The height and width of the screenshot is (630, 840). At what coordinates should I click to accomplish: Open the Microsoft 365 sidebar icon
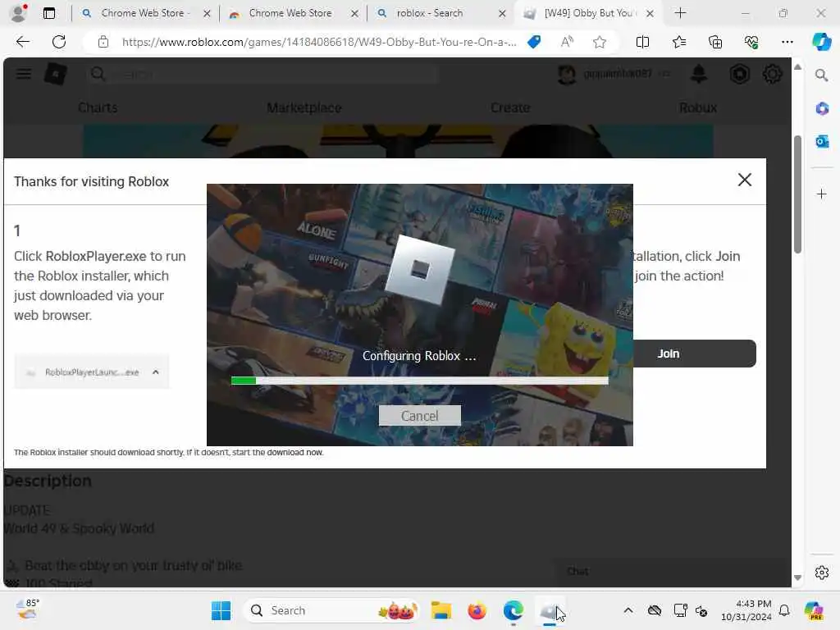coord(822,109)
